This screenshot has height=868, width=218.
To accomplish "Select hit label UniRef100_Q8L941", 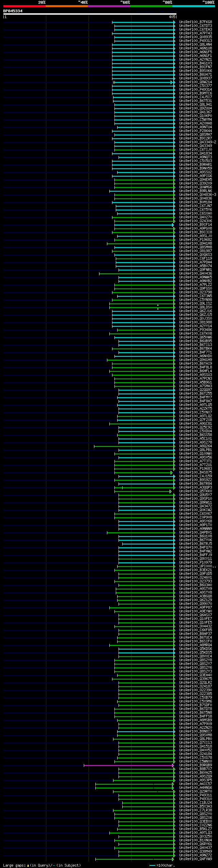I will pos(196,105).
